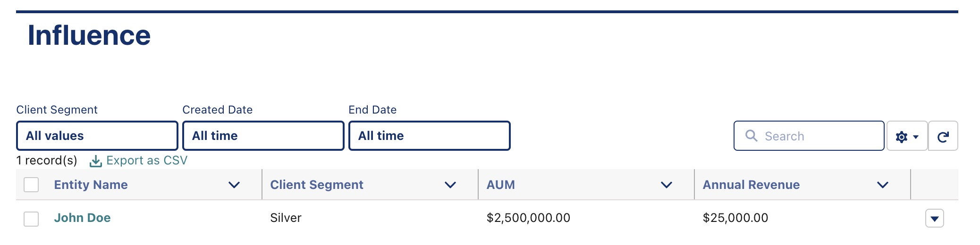The height and width of the screenshot is (245, 980).
Task: Sort by the Entity Name header
Action: point(91,185)
